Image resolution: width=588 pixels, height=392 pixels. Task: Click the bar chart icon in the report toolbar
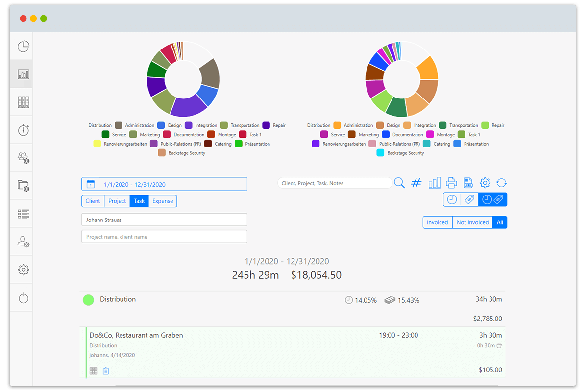pyautogui.click(x=435, y=183)
